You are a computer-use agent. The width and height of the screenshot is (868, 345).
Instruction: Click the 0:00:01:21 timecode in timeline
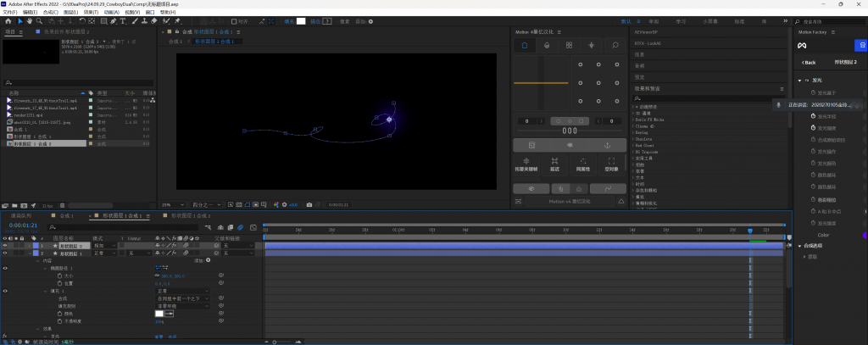[21, 226]
